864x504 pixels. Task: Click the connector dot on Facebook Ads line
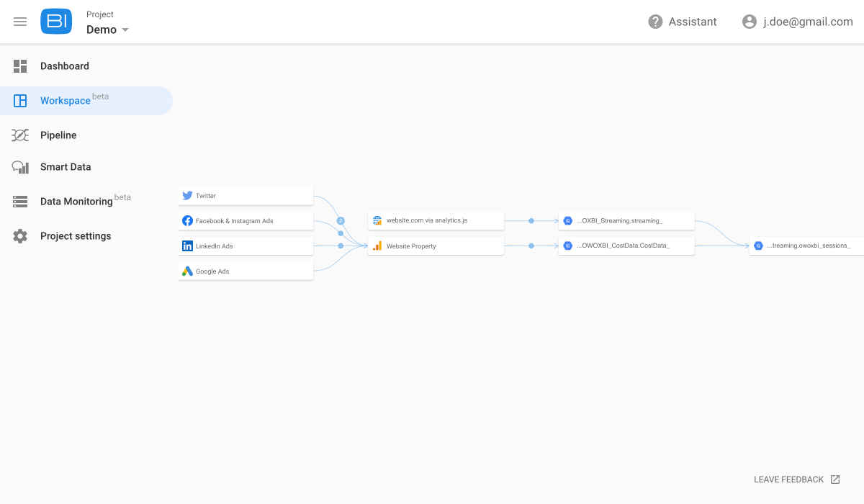coord(341,233)
